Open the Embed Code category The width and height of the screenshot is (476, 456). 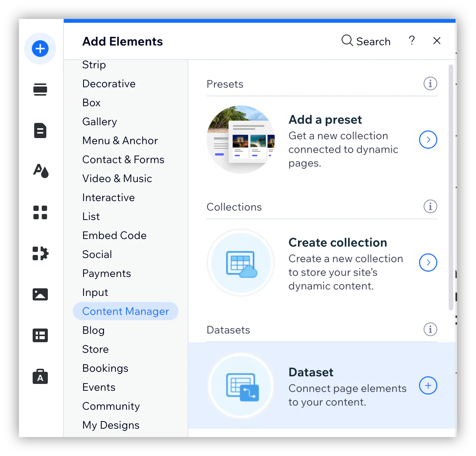[x=114, y=235]
